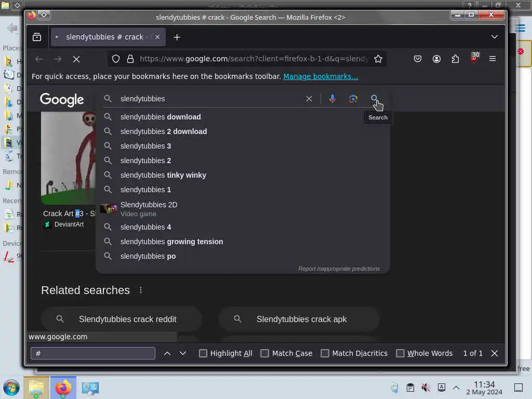Viewport: 532px width, 399px height.
Task: Open clock showing 11:34 2 May 2024
Action: (484, 388)
